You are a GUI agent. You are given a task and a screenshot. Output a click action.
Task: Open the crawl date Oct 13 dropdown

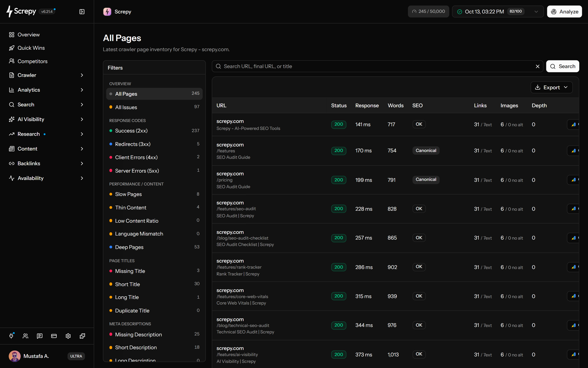(498, 12)
